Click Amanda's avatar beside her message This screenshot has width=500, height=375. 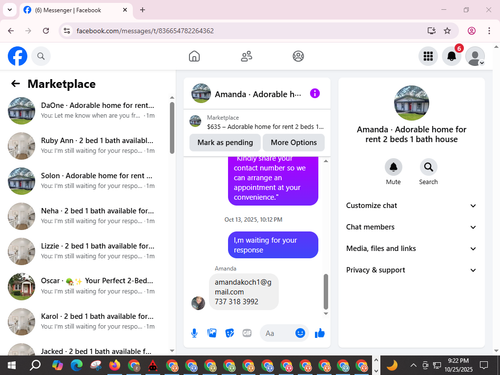[x=198, y=303]
